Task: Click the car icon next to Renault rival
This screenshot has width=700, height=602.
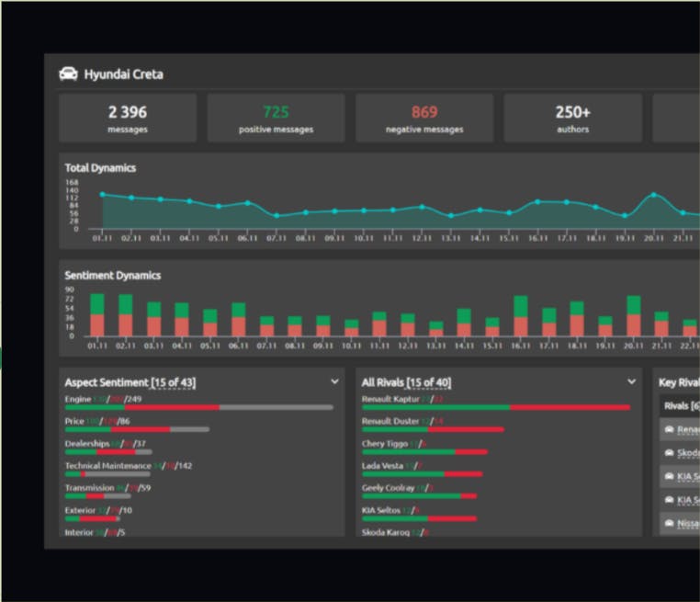Action: 669,429
